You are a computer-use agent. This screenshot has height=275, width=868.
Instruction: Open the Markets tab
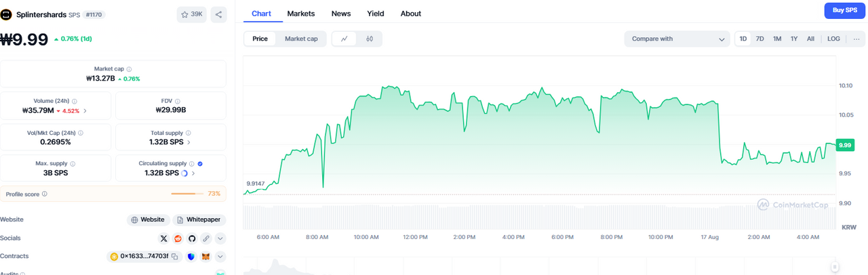coord(300,14)
